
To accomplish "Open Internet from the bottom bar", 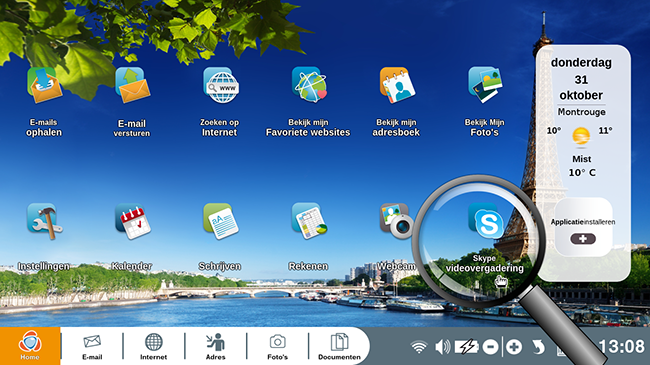I will 153,346.
